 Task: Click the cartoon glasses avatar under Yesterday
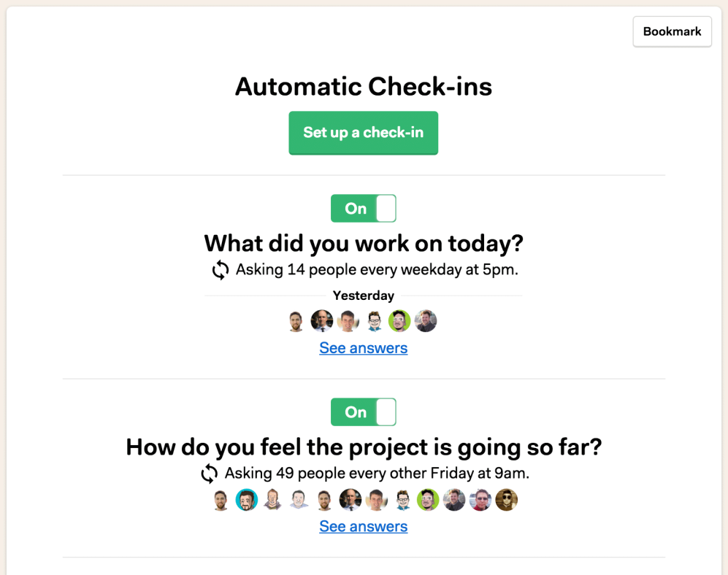pyautogui.click(x=374, y=321)
